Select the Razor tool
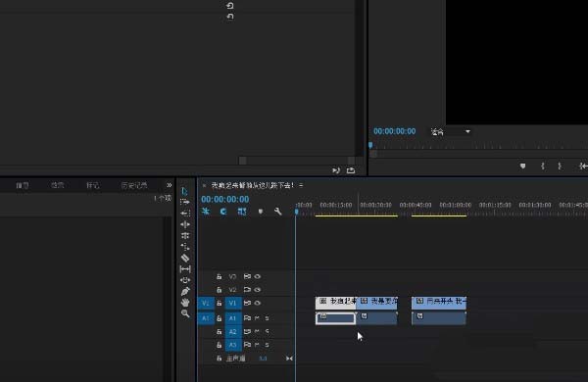Screen dimensions: 588x382 point(185,258)
